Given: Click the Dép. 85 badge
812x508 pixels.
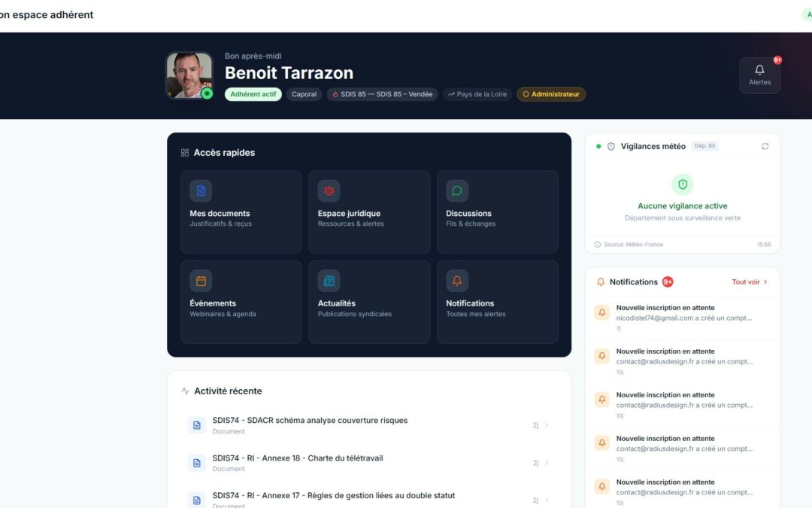Looking at the screenshot, I should pyautogui.click(x=704, y=146).
